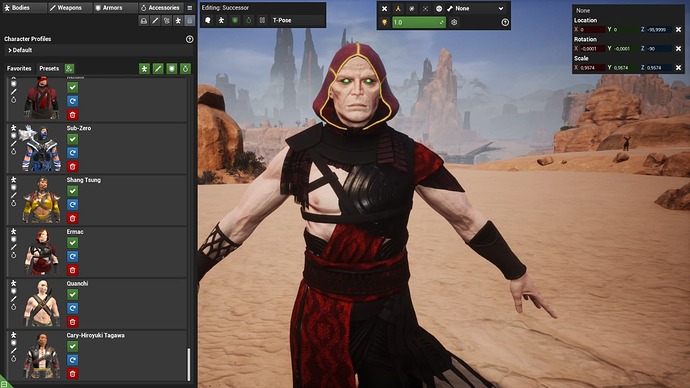Delete the Sub-Zero preset
690x388 pixels.
73,166
